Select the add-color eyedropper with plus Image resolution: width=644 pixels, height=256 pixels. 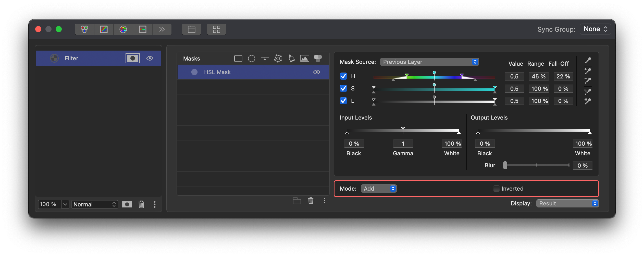coord(588,71)
